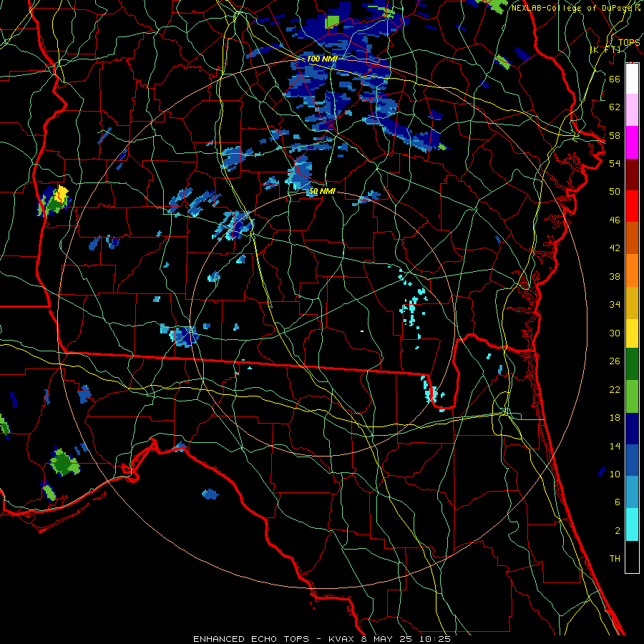This screenshot has height=644, width=644.
Task: Click the "2" legend value
Action: [x=617, y=530]
